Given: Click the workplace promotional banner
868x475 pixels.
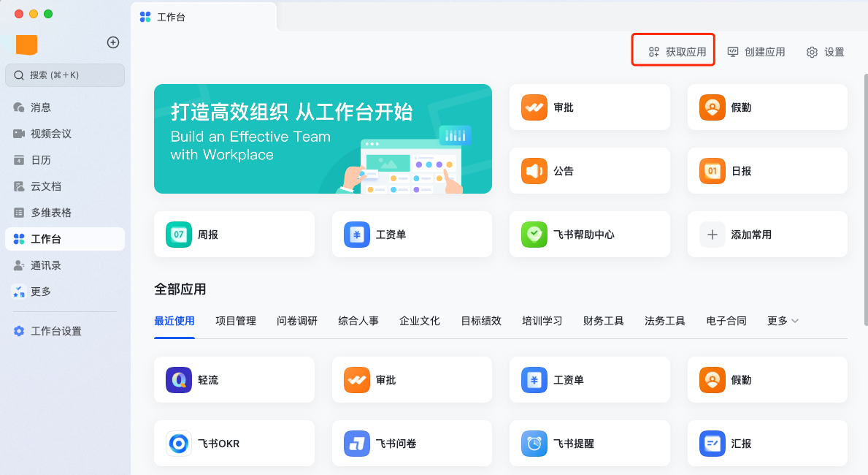Looking at the screenshot, I should coord(323,139).
